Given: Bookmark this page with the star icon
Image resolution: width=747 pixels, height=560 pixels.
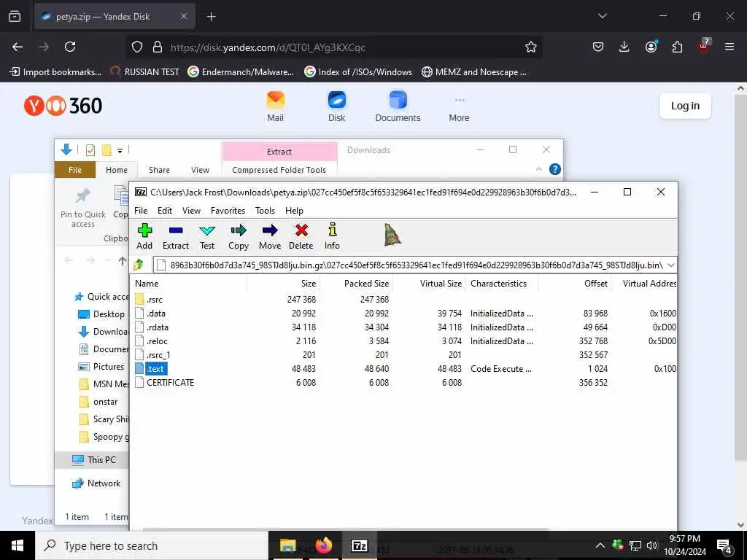Looking at the screenshot, I should point(531,47).
